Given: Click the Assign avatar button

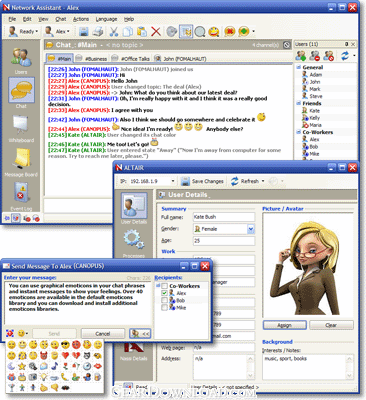Looking at the screenshot, I should tap(285, 325).
